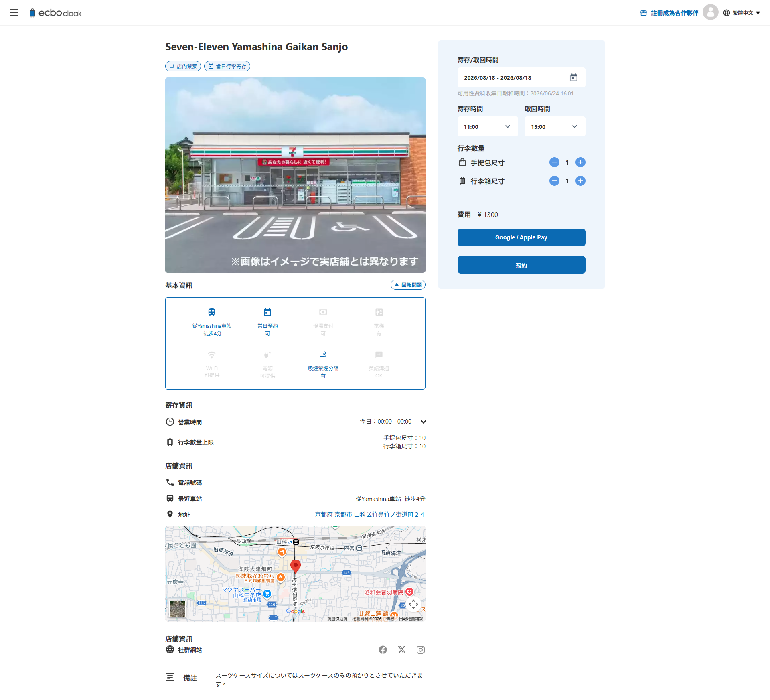
Task: Click the 店內禁菸 no-smoking tag
Action: point(183,66)
